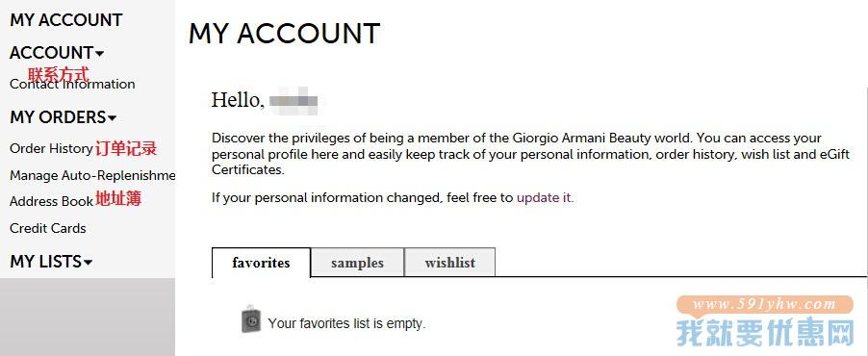Click the red 订单记录 annotation
868x356 pixels.
126,148
